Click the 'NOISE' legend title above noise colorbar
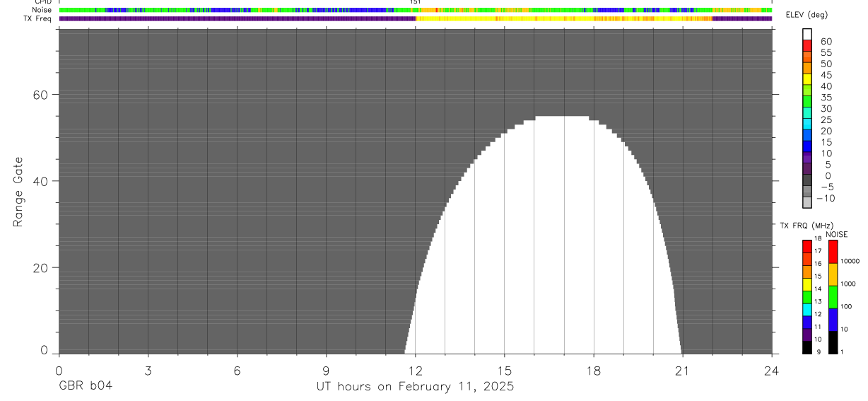 pos(837,234)
